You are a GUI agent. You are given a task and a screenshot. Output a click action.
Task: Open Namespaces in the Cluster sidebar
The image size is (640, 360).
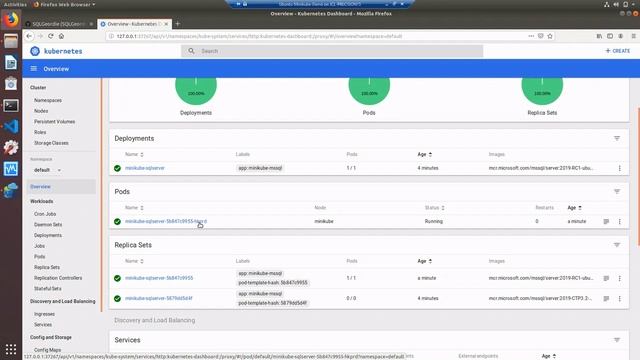pyautogui.click(x=48, y=100)
